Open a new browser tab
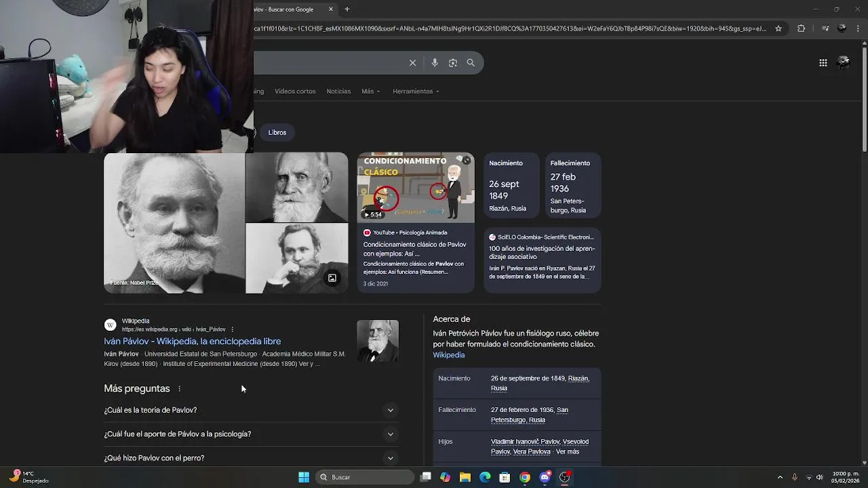The height and width of the screenshot is (488, 868). point(347,9)
